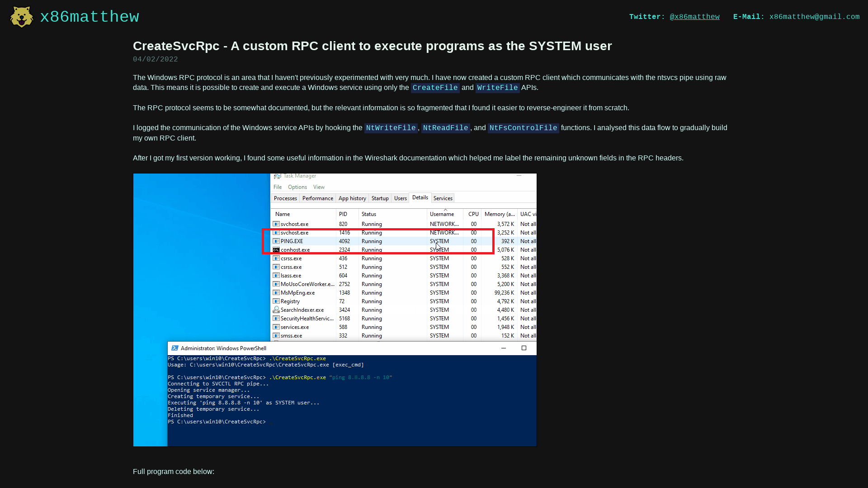Switch to the Startup tab
This screenshot has height=488, width=868.
[x=380, y=198]
